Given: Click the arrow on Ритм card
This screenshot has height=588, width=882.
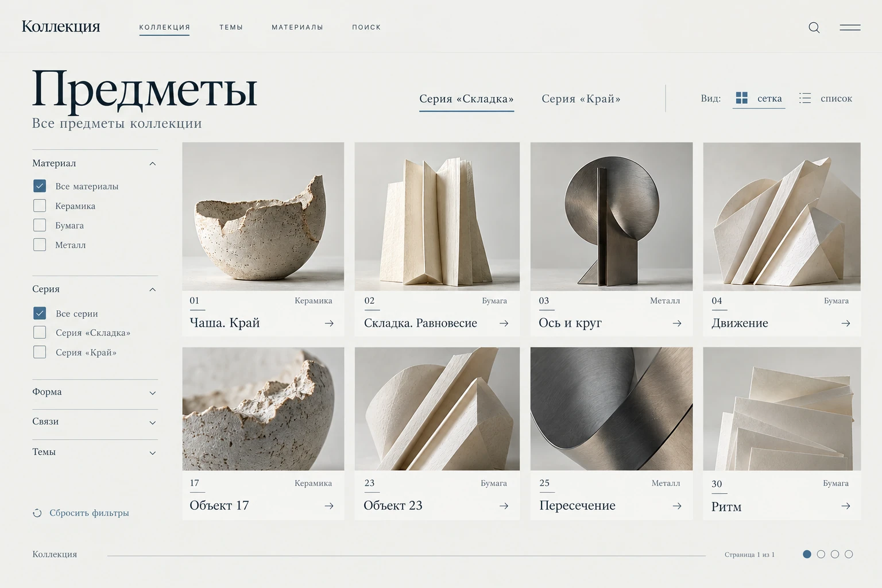Looking at the screenshot, I should 845,506.
